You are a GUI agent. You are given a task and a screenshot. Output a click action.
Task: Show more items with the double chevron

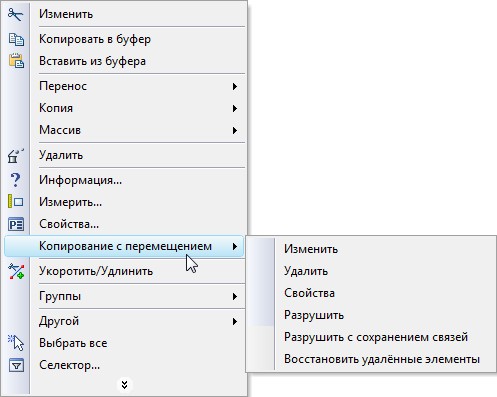[x=124, y=385]
